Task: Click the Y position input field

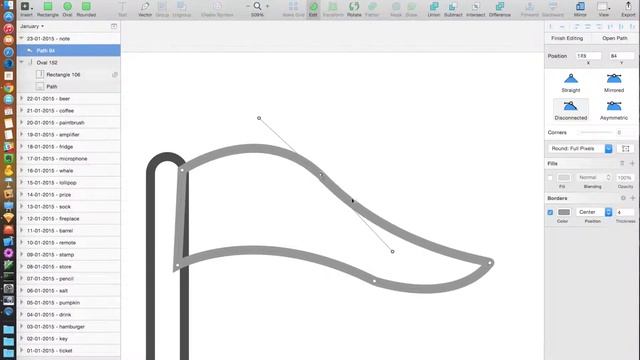Action: point(621,56)
